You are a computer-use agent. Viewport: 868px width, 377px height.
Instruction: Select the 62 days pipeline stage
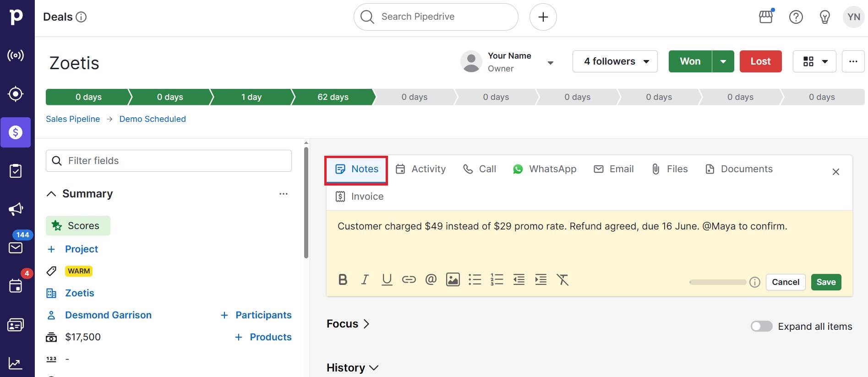(x=333, y=97)
